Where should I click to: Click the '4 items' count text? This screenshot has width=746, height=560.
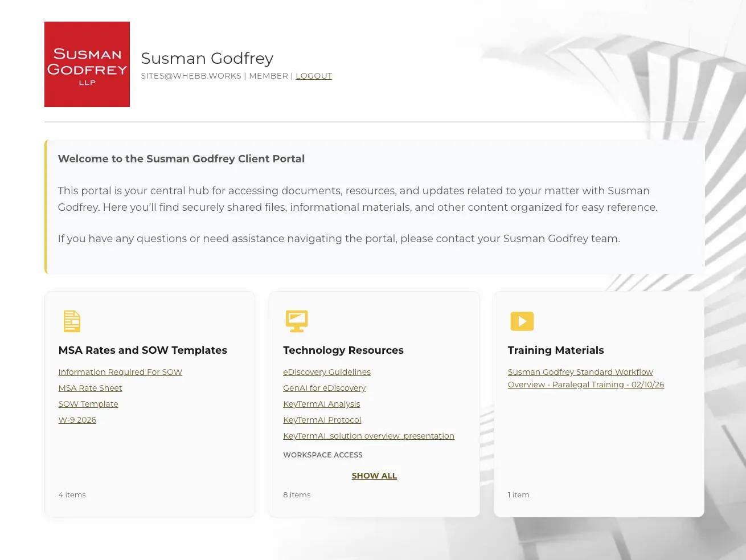point(72,495)
